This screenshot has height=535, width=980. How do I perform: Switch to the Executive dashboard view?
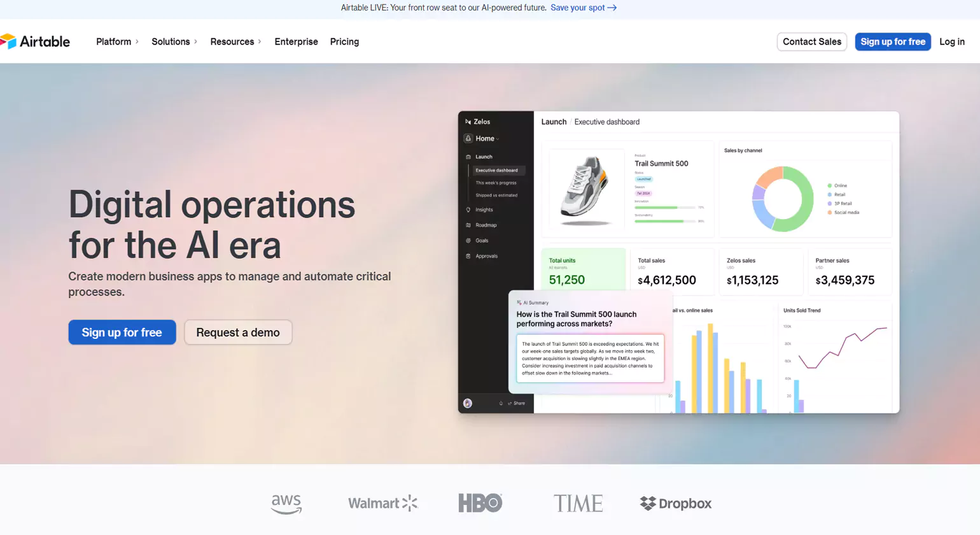tap(496, 170)
